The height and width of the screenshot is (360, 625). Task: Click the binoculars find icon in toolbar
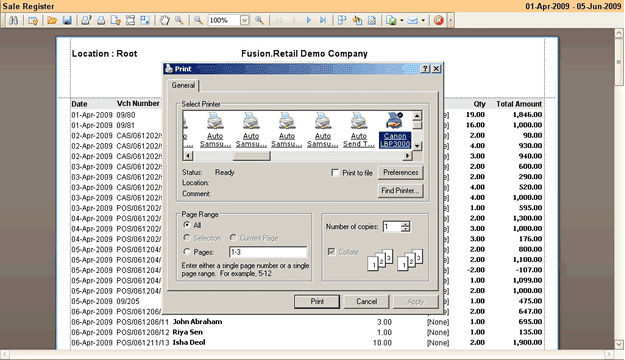pyautogui.click(x=14, y=20)
